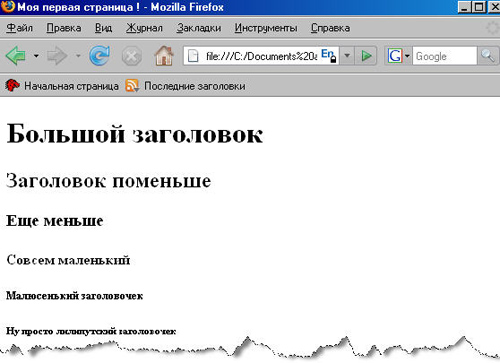
Task: Click the heading Еще меньше
Action: [x=55, y=221]
